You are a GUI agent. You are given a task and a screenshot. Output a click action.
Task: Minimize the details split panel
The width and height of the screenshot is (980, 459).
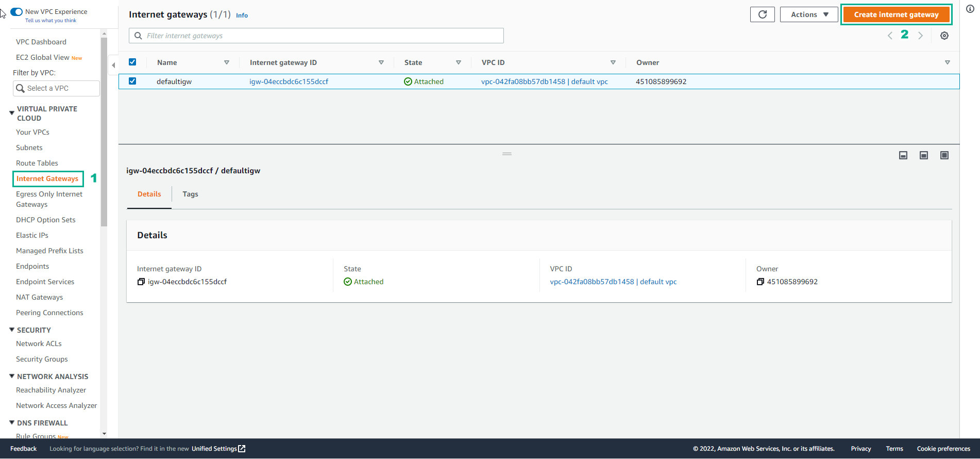click(903, 155)
